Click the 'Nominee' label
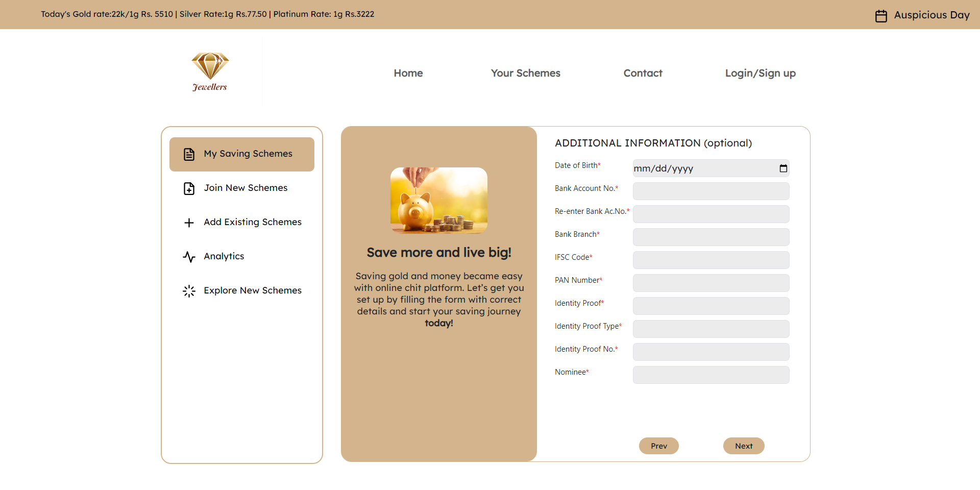The width and height of the screenshot is (980, 490). (571, 372)
